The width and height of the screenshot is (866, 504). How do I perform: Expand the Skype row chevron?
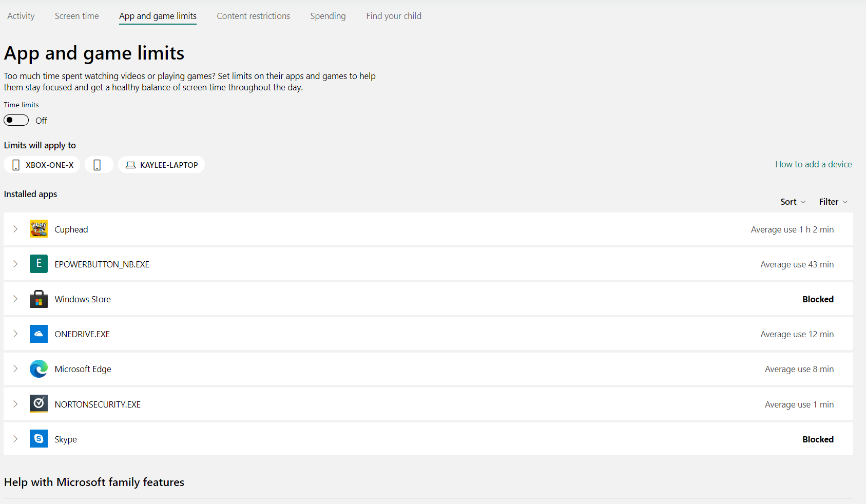15,439
